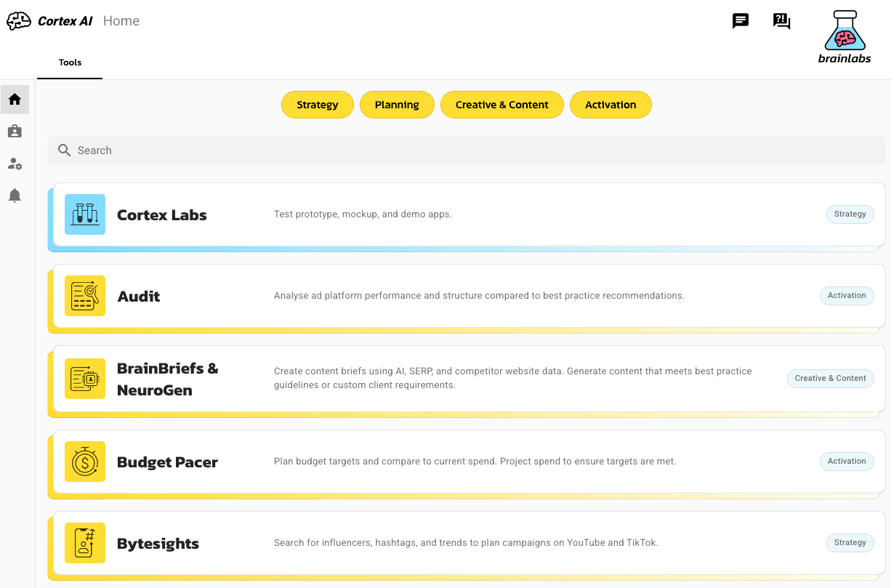Click the BrainBriefs & NeuroGen icon
This screenshot has width=891, height=588.
(x=85, y=379)
